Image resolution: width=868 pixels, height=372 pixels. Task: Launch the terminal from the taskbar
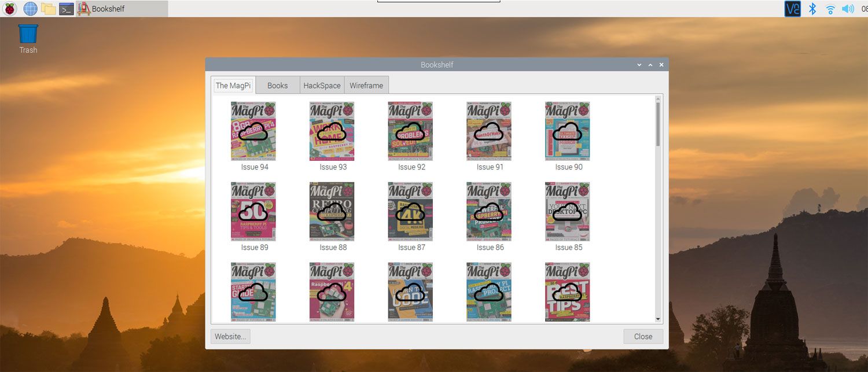click(66, 9)
